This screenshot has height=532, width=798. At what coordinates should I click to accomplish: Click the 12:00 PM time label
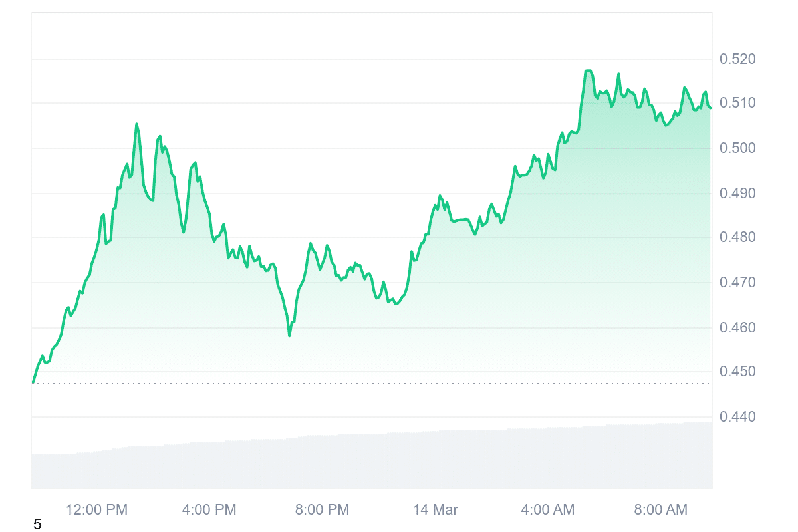96,510
